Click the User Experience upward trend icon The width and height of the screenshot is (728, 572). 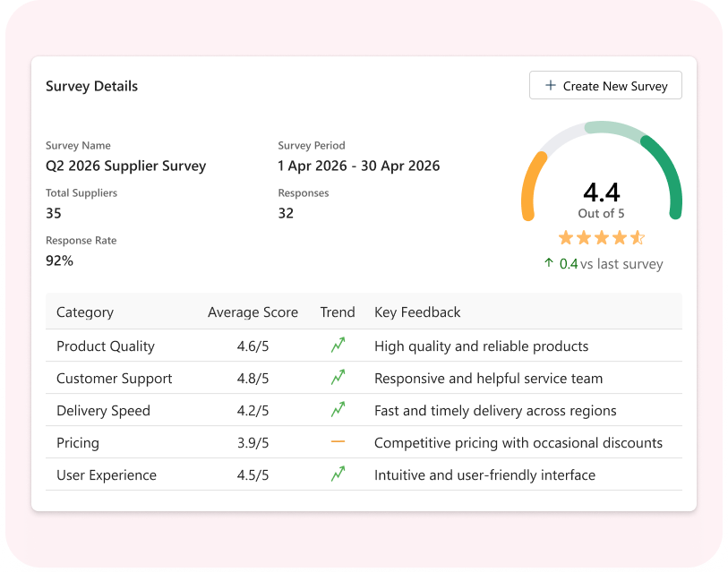[338, 474]
